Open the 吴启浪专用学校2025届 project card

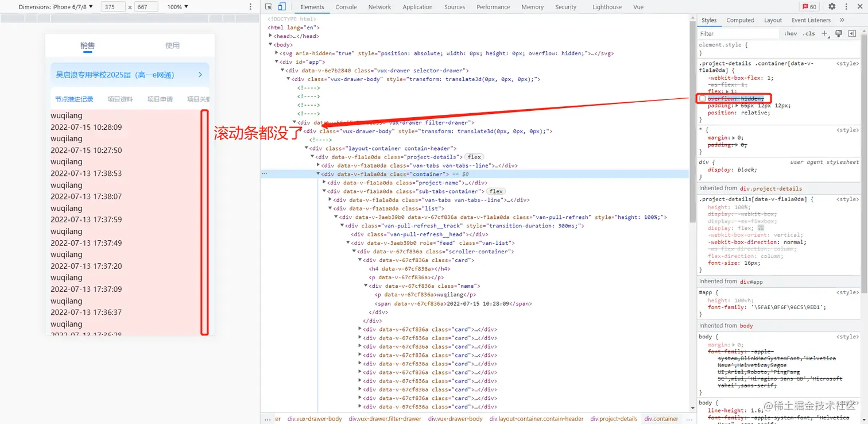(130, 75)
